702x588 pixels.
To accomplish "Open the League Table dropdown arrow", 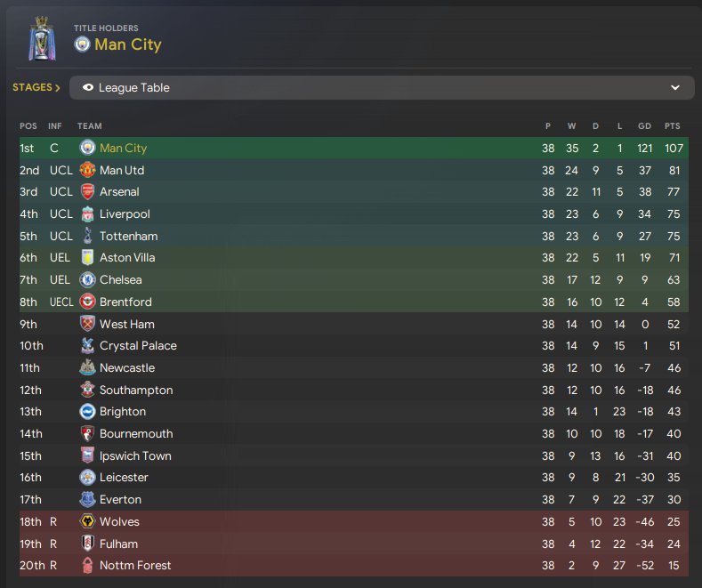I will (x=675, y=88).
